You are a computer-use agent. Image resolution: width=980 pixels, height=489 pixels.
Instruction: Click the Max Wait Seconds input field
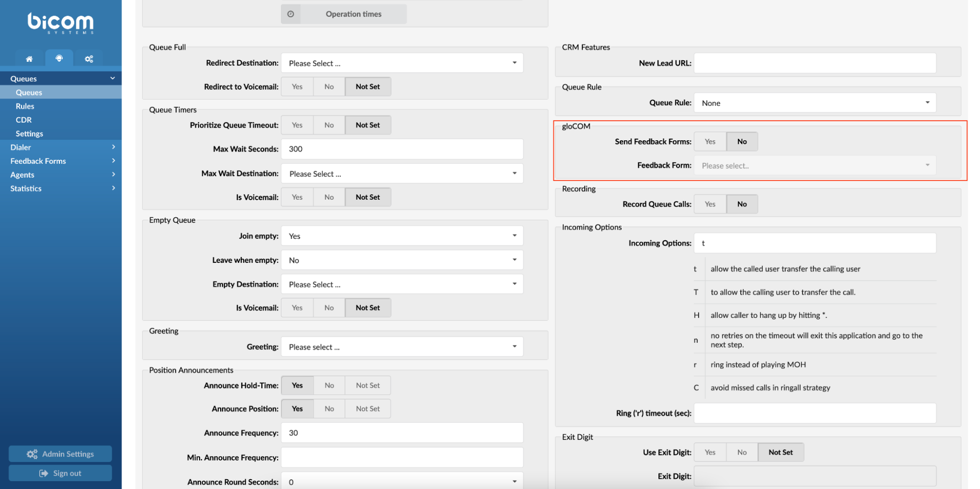[x=402, y=149]
